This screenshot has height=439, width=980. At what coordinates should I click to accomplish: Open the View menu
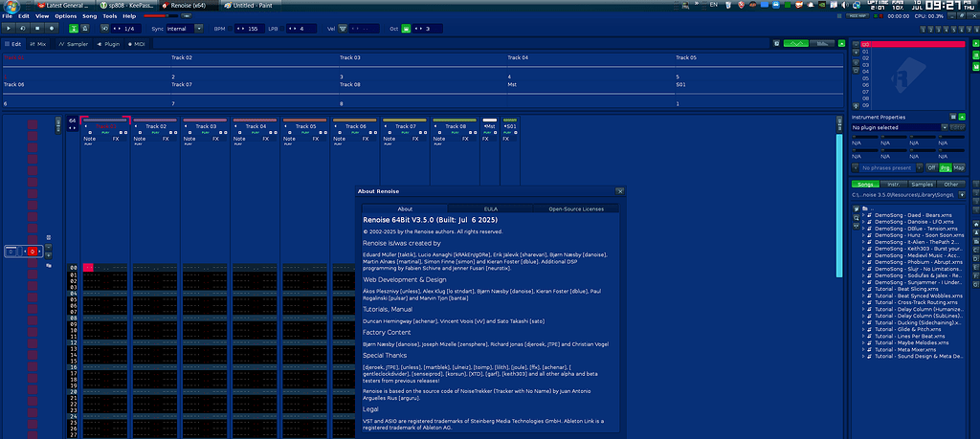point(42,15)
